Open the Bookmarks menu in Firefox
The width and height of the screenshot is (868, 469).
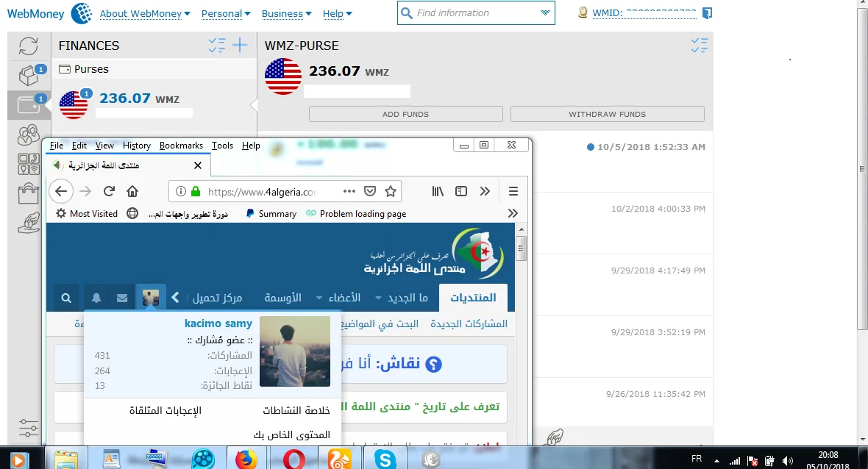[181, 146]
